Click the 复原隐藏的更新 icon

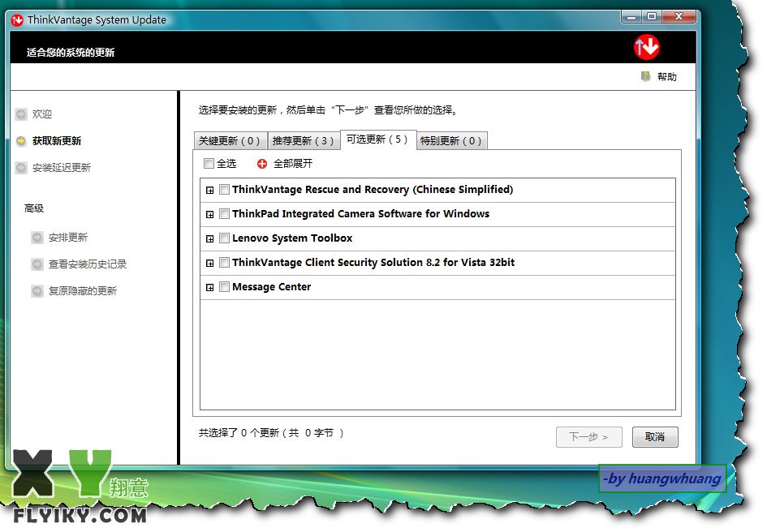tap(37, 291)
